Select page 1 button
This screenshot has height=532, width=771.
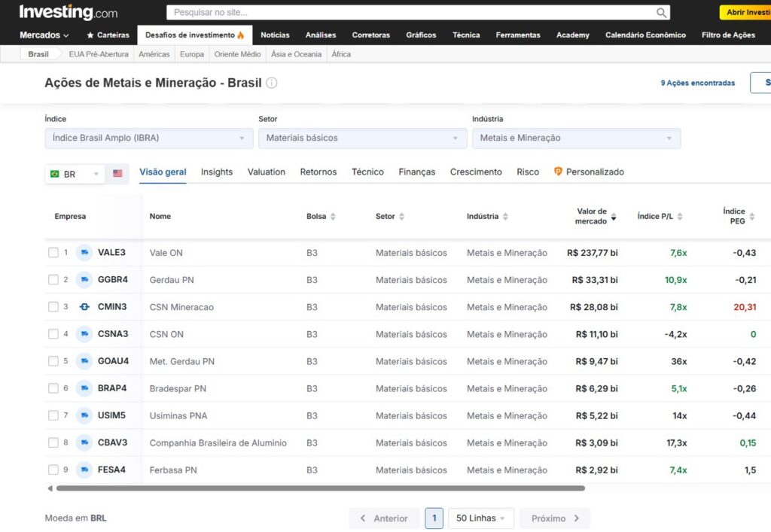pyautogui.click(x=434, y=518)
